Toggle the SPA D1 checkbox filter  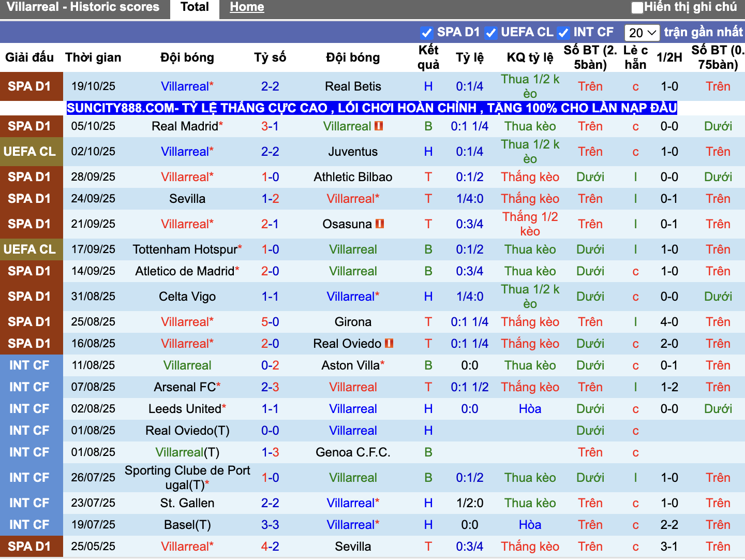pyautogui.click(x=427, y=33)
